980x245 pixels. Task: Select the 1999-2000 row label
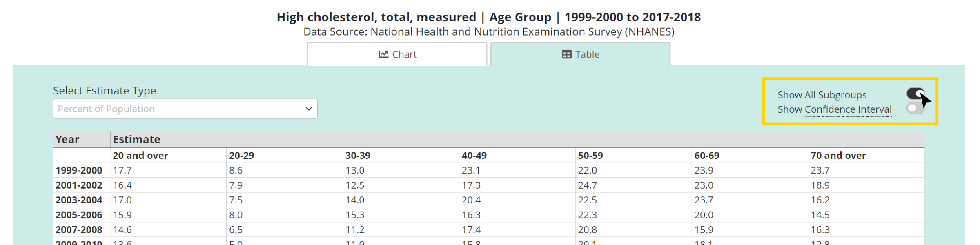[79, 170]
